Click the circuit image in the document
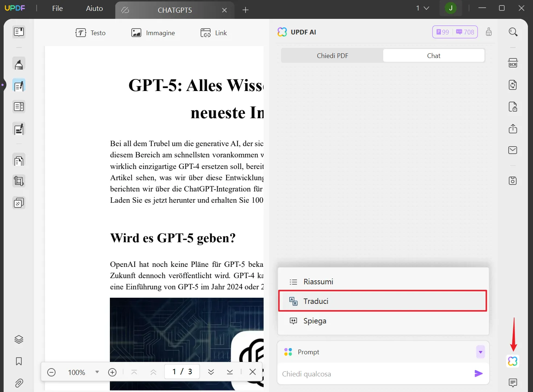 click(x=186, y=344)
